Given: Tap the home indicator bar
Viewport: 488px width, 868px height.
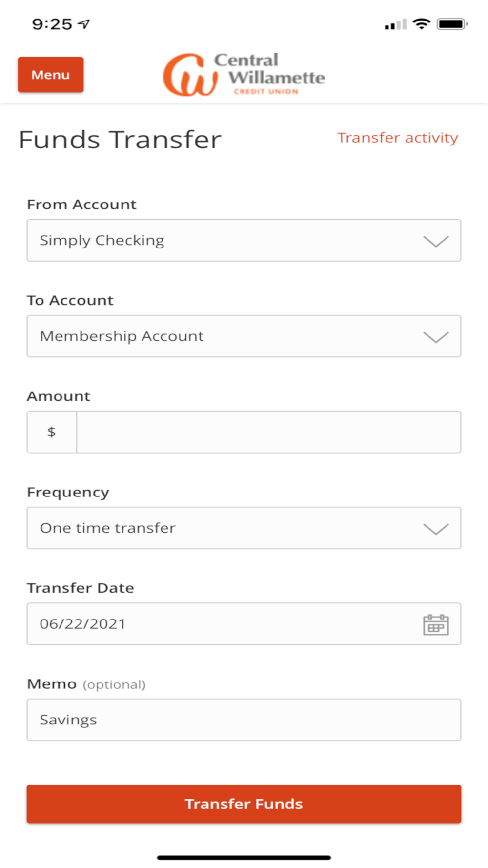Looking at the screenshot, I should (244, 857).
